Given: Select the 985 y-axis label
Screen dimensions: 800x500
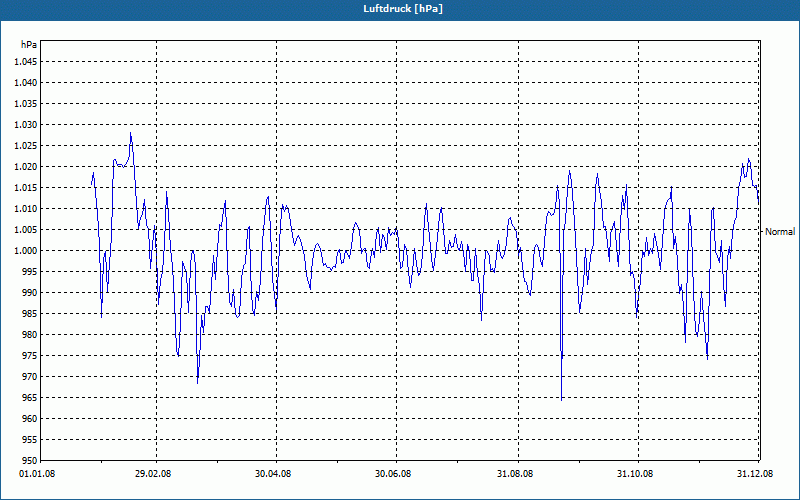Looking at the screenshot, I should [x=30, y=314].
